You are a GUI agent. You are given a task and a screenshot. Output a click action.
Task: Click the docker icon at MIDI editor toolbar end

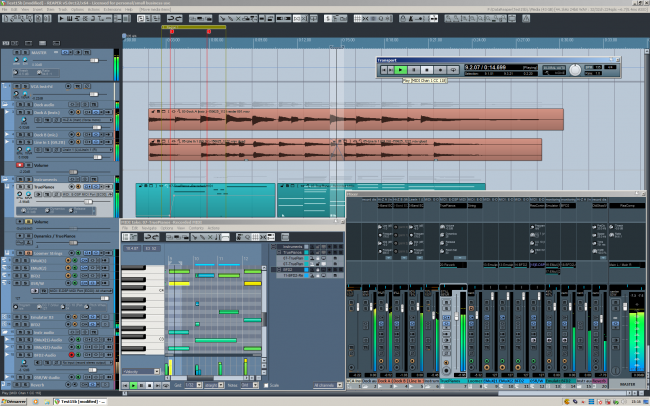point(285,237)
